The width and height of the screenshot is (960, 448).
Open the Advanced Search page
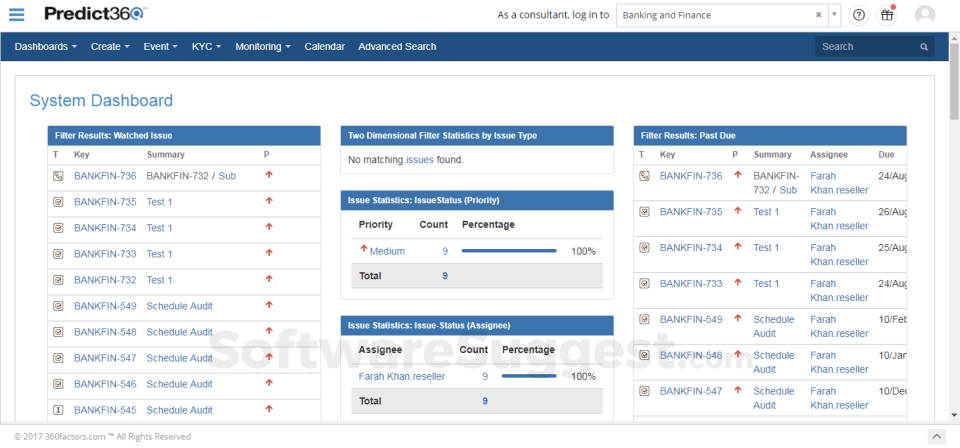tap(397, 47)
